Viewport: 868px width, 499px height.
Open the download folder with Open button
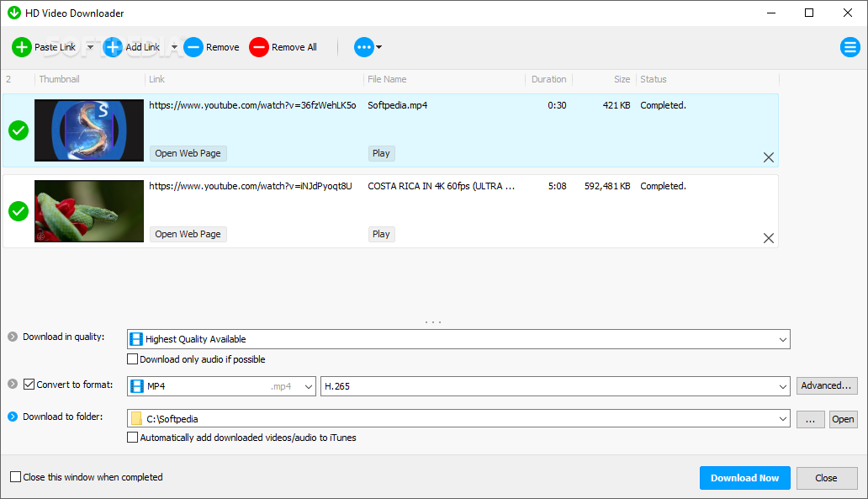tap(843, 419)
